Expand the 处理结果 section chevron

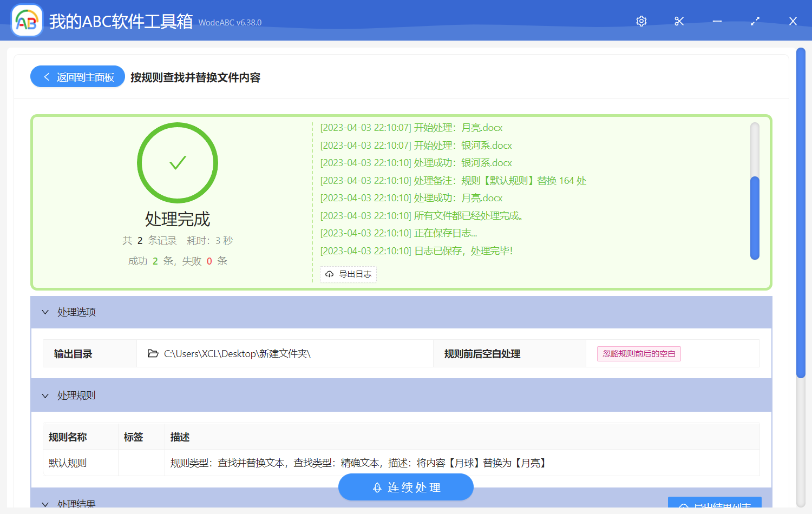(x=45, y=504)
